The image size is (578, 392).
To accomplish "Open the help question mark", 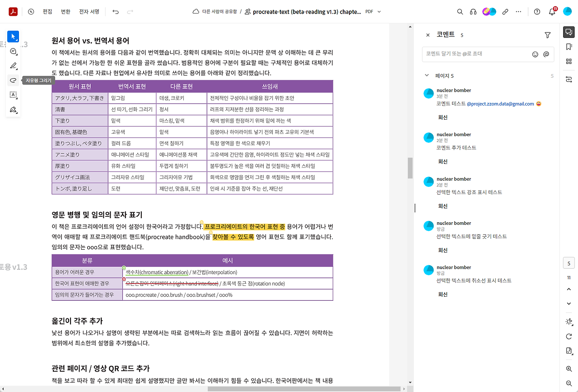I will point(537,12).
